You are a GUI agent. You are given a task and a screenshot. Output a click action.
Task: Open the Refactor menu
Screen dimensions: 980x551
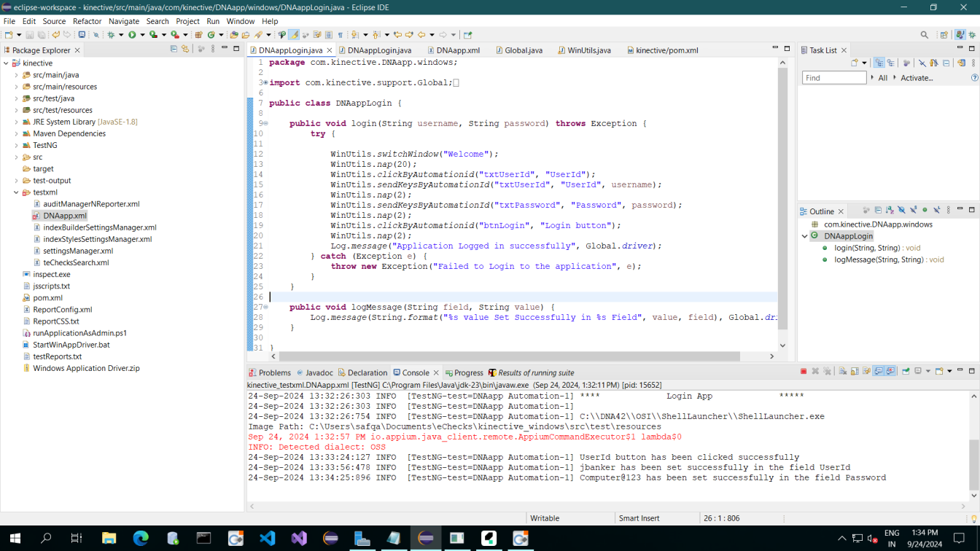click(x=87, y=21)
